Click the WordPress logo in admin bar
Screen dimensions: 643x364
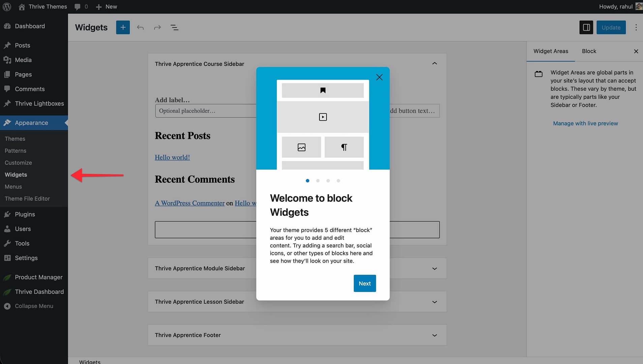coord(7,6)
